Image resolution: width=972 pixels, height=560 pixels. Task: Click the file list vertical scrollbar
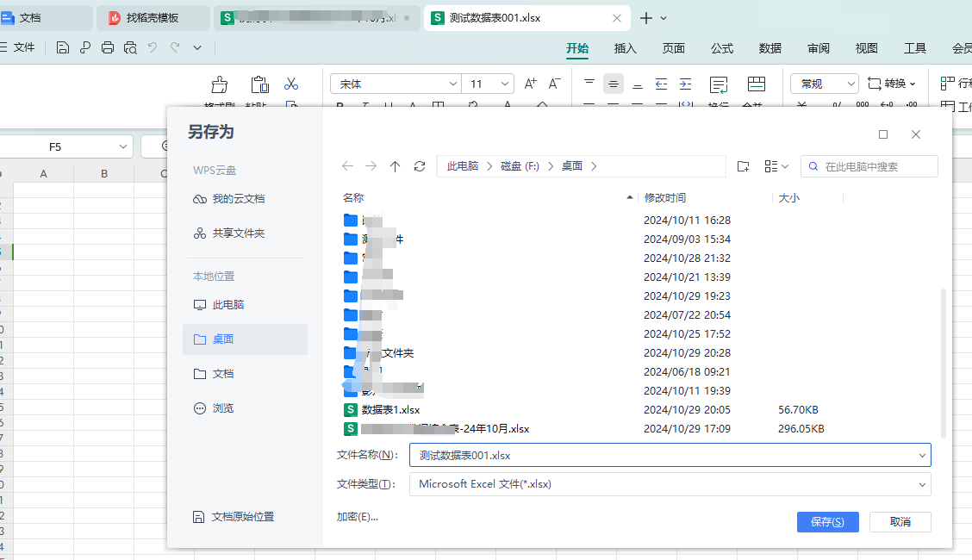(944, 362)
